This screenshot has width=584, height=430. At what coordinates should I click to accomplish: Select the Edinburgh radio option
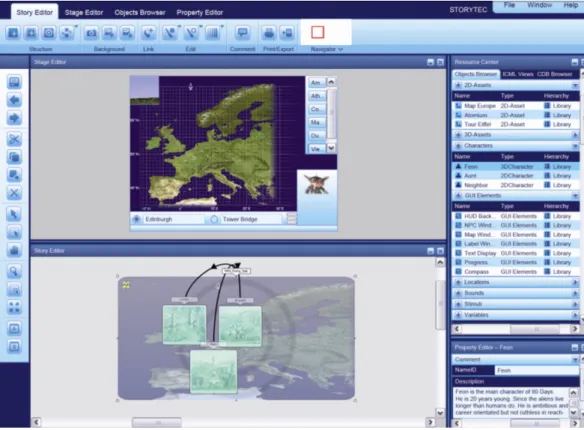pyautogui.click(x=137, y=219)
